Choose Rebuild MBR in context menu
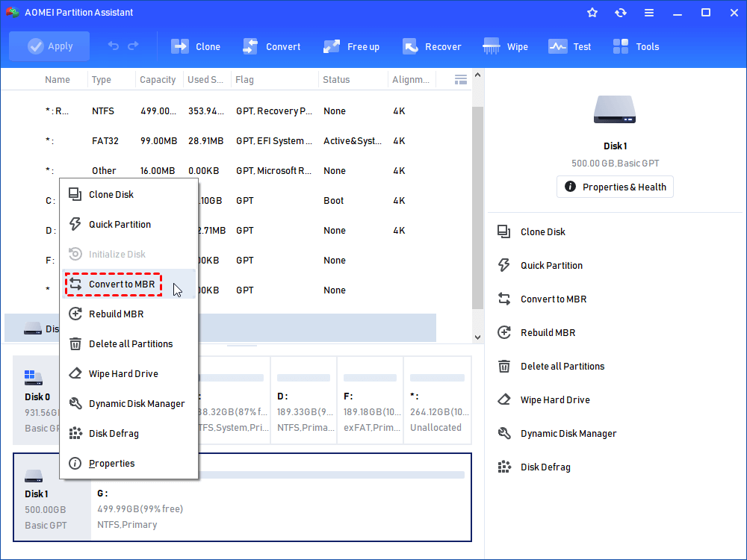The height and width of the screenshot is (560, 747). click(128, 314)
